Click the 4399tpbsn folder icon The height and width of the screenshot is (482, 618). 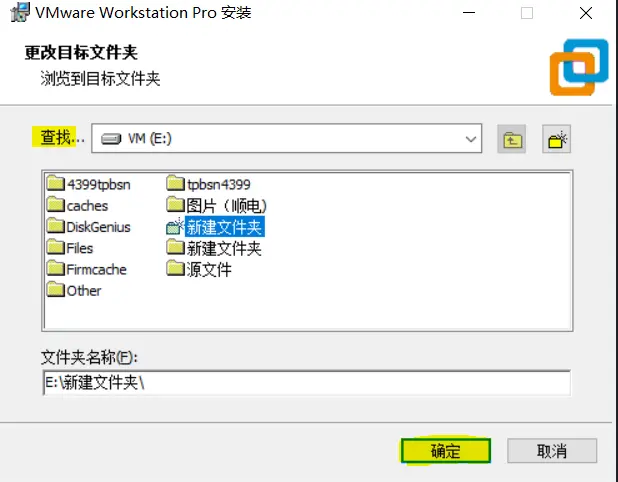(x=56, y=183)
